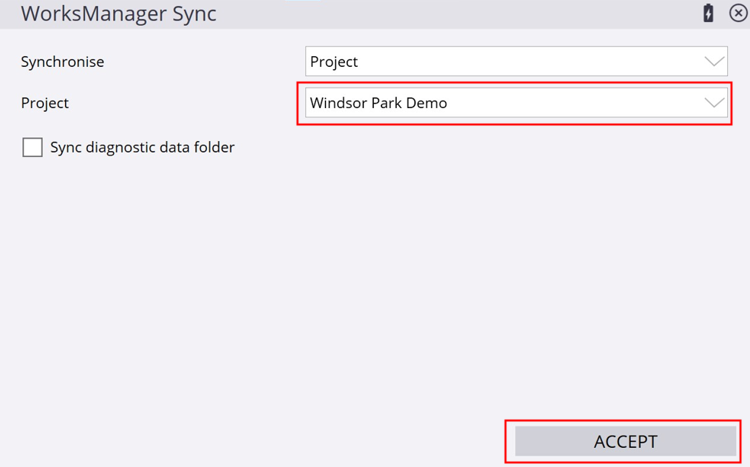750x467 pixels.
Task: Click empty space inside the Project combo box
Action: point(580,103)
